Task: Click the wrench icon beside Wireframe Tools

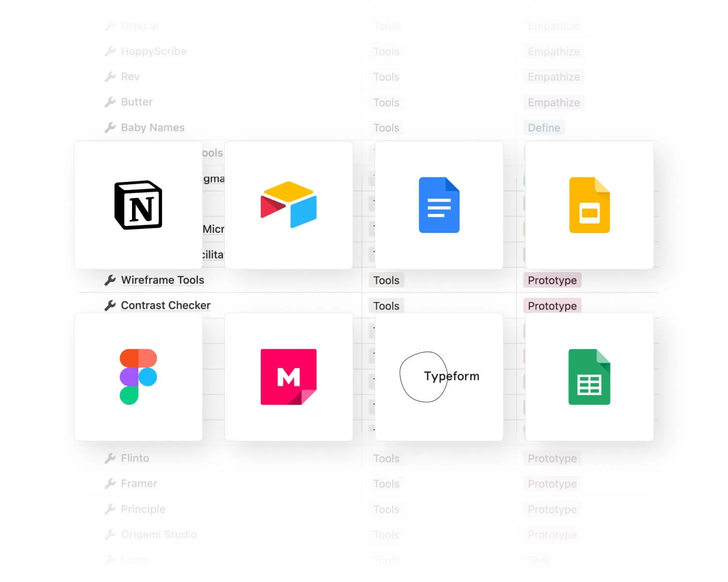Action: (110, 280)
